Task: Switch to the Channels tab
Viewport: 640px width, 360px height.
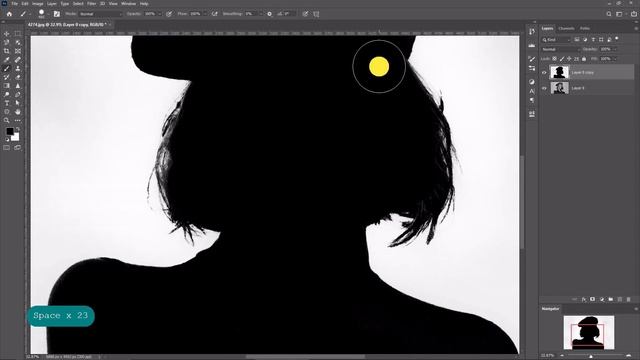Action: pos(566,29)
